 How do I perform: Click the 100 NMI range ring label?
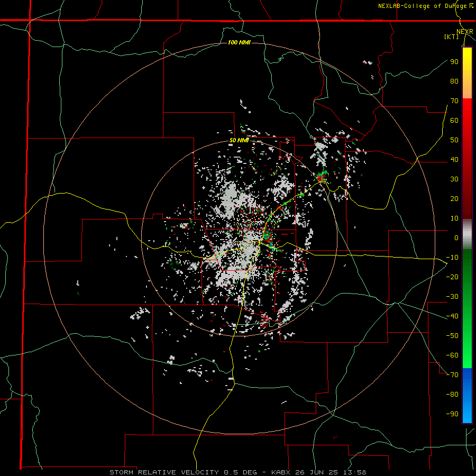(239, 42)
